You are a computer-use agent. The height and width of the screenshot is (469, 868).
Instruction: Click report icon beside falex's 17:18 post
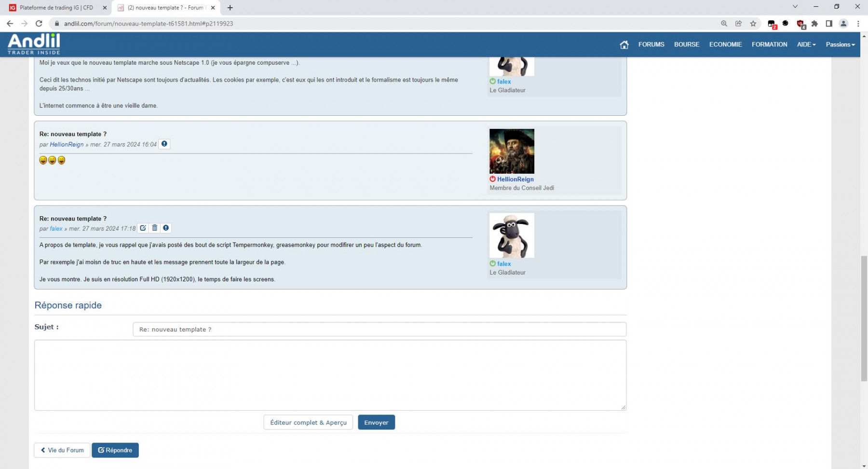point(166,228)
